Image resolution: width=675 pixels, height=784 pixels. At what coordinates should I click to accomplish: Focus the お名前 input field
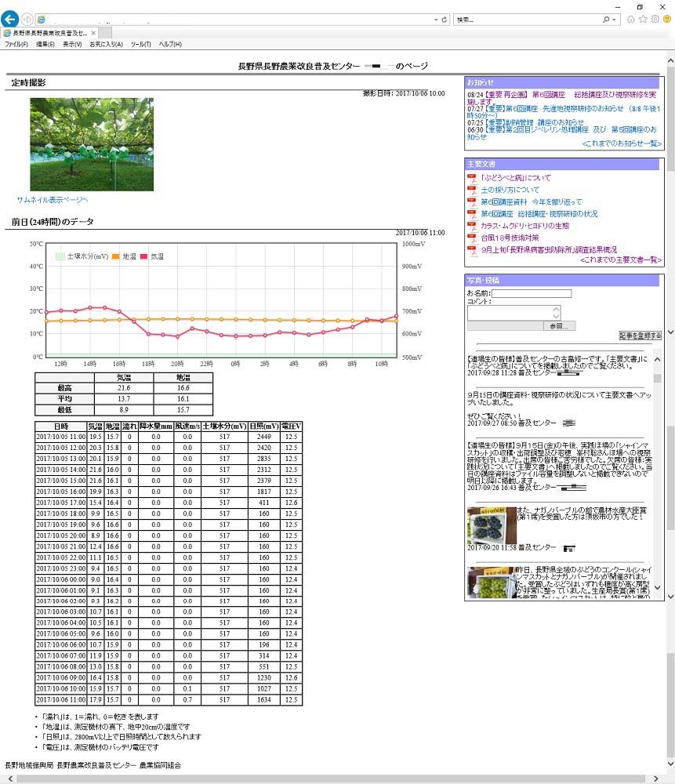tap(532, 293)
